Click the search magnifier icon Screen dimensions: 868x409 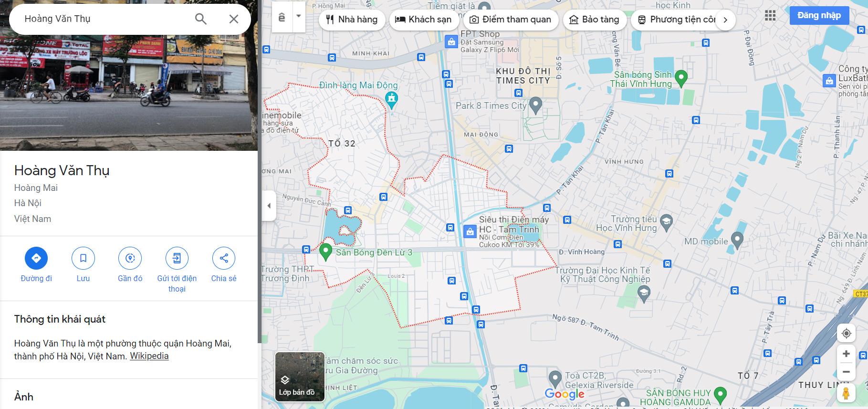pos(201,19)
